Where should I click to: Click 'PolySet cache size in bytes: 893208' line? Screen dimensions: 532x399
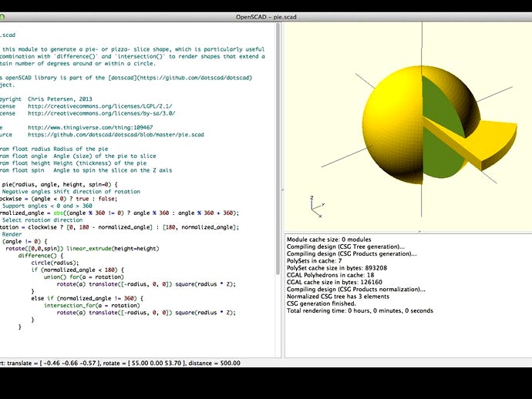point(337,268)
